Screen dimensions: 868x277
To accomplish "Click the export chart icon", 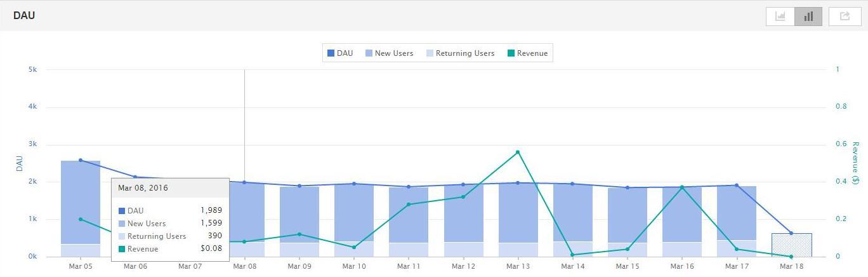I will click(845, 17).
